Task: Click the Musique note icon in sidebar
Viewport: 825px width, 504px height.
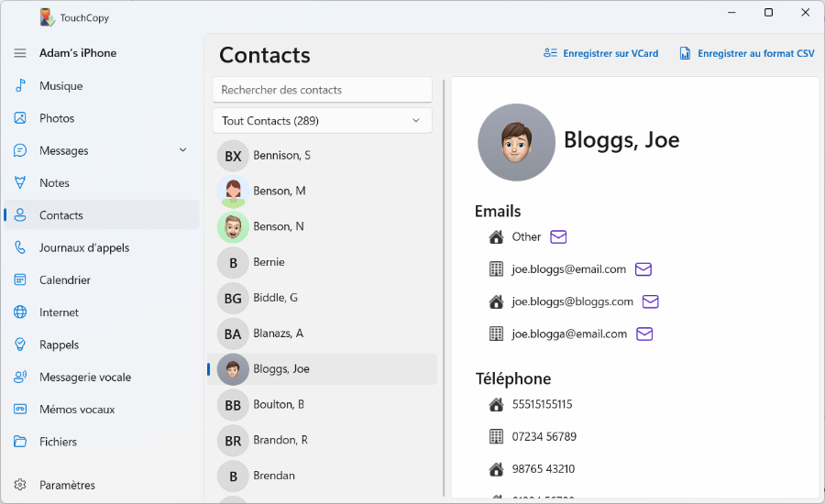Action: coord(20,86)
